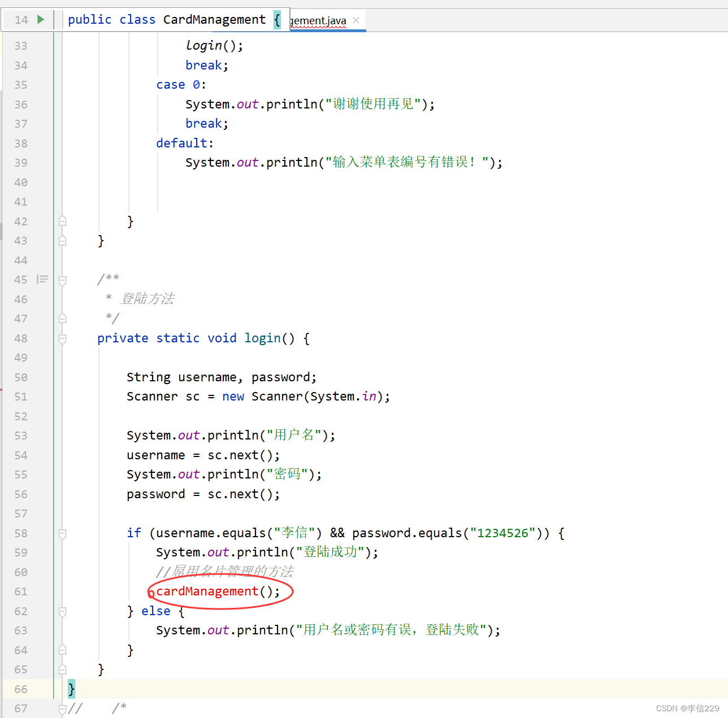Collapse the login() method at line 48
The image size is (728, 718).
(63, 338)
